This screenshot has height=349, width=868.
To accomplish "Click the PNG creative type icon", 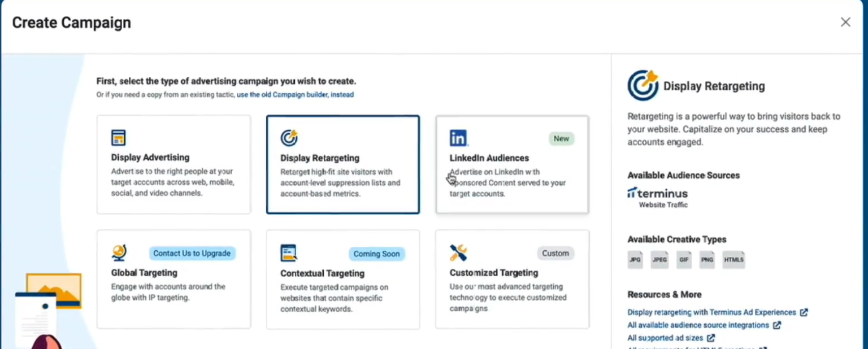I will click(706, 260).
